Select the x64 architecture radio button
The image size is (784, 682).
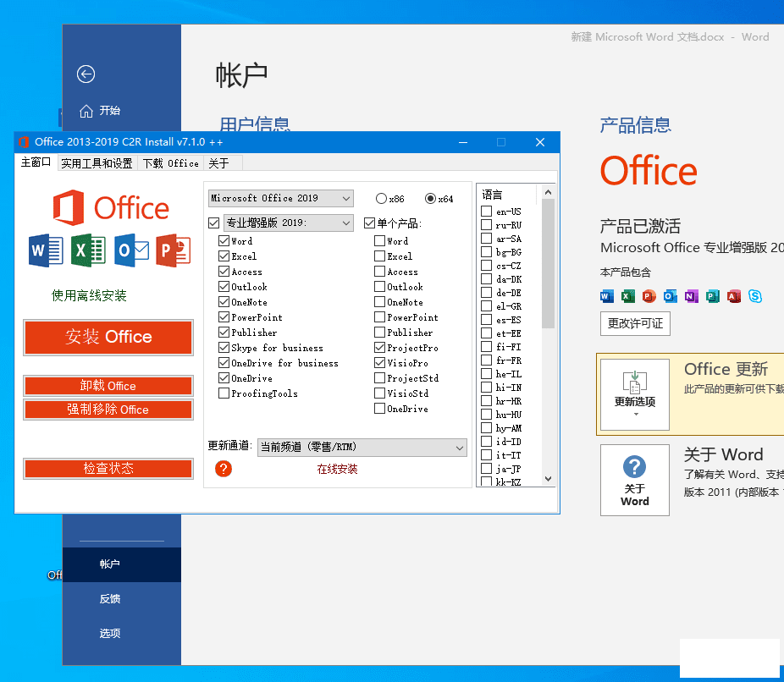430,198
